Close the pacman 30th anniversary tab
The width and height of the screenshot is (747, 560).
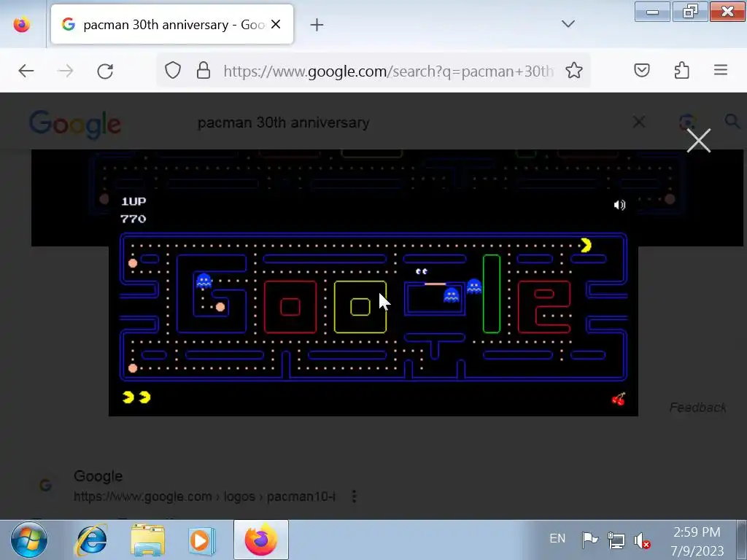point(276,24)
